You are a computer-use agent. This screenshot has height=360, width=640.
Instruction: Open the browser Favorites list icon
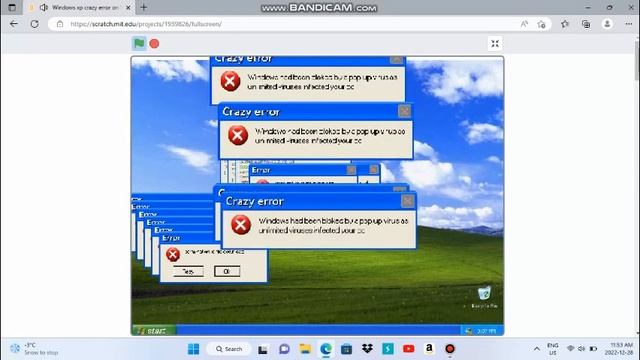click(x=565, y=24)
